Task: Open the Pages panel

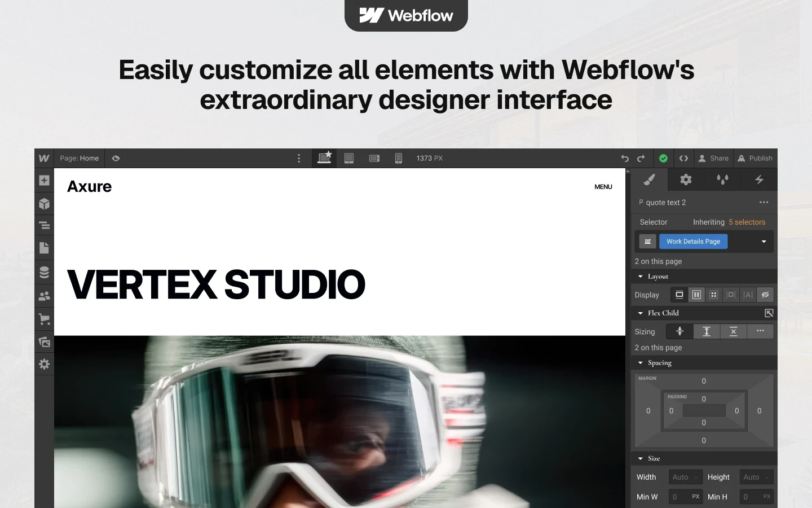Action: (44, 248)
